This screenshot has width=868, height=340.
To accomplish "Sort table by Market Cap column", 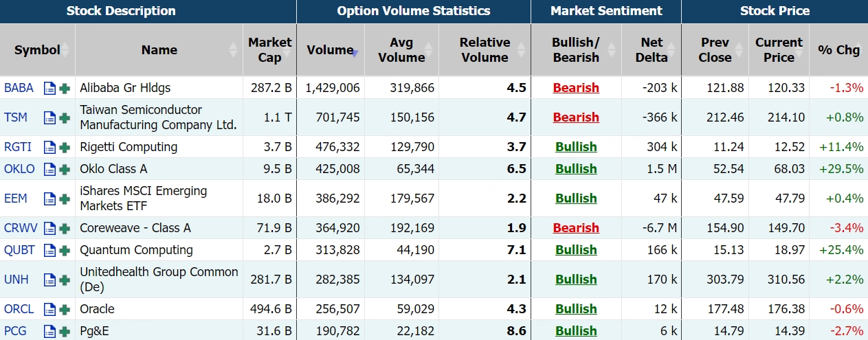I will click(269, 50).
